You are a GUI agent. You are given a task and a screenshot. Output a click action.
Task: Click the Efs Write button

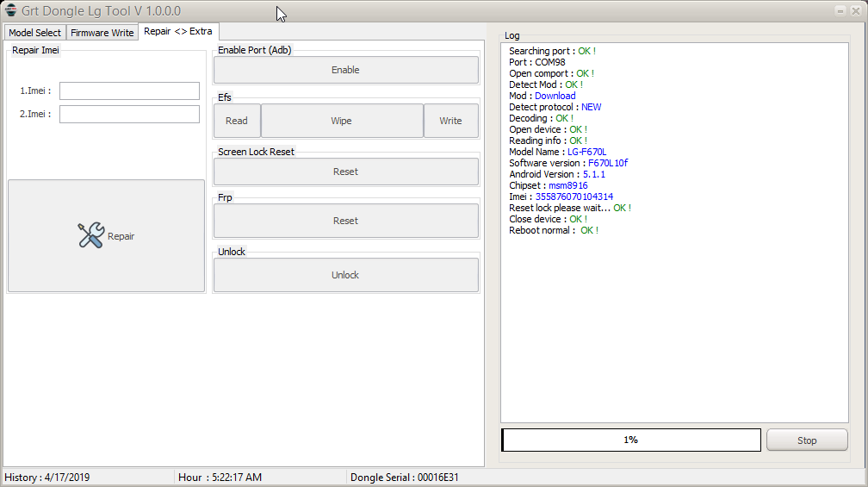[450, 121]
